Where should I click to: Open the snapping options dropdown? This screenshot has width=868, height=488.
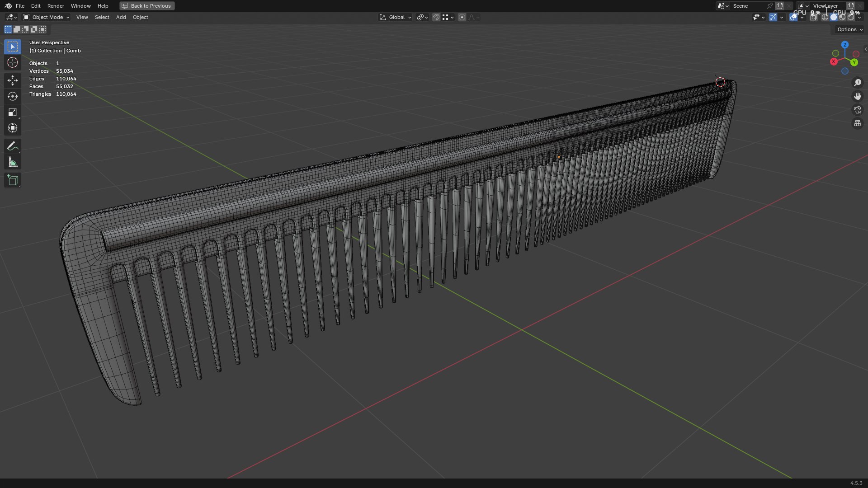(448, 17)
